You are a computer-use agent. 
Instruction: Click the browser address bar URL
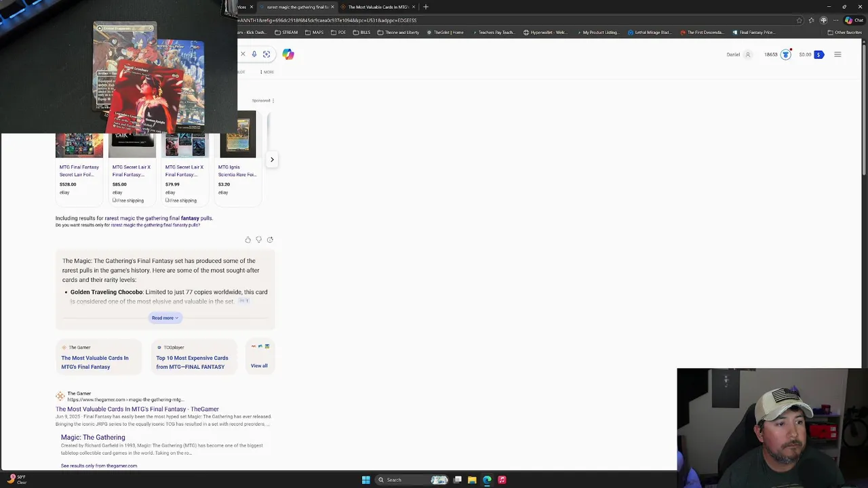(x=328, y=20)
